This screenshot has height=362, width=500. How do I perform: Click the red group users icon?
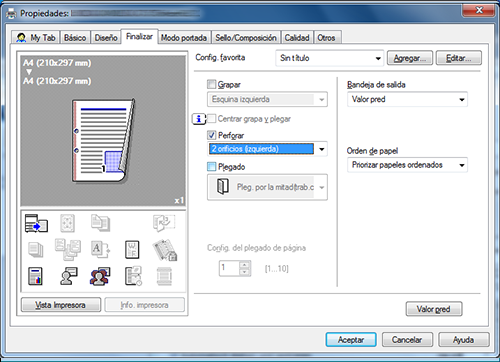click(x=100, y=276)
